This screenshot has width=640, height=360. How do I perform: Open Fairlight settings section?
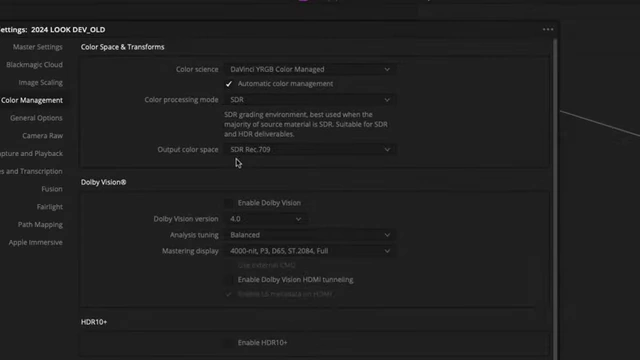[x=50, y=207]
